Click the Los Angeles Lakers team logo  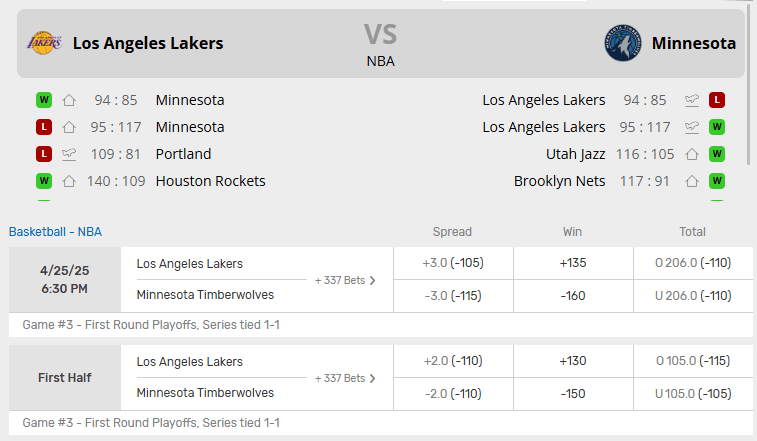(44, 43)
